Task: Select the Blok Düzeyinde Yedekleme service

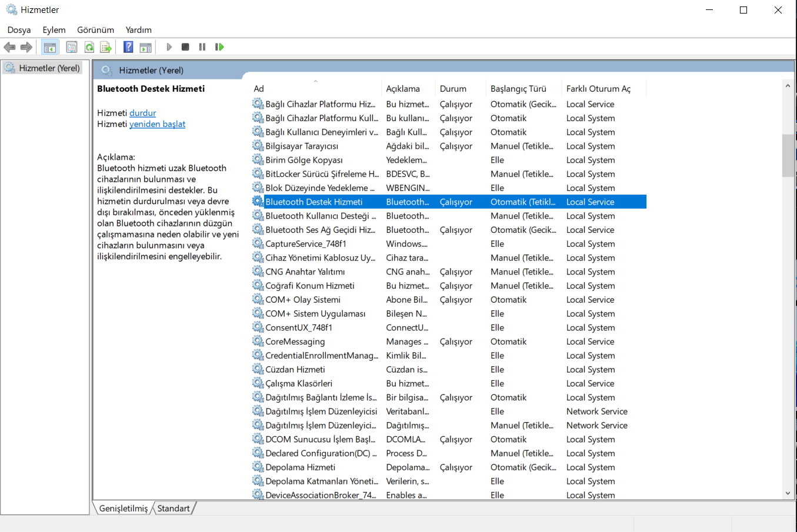Action: [x=449, y=188]
